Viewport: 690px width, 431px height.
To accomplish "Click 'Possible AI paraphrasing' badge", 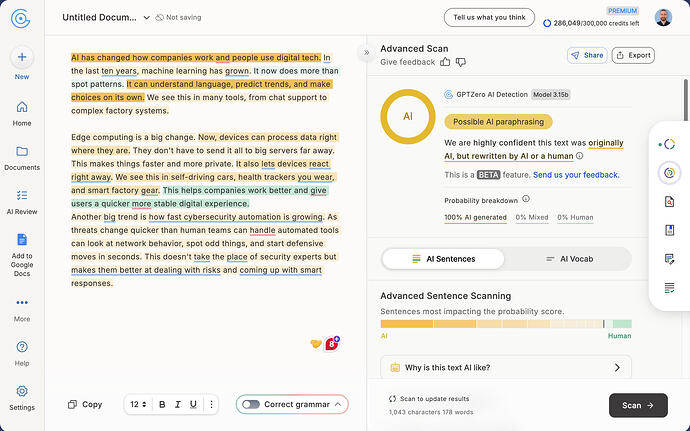I will [x=498, y=122].
